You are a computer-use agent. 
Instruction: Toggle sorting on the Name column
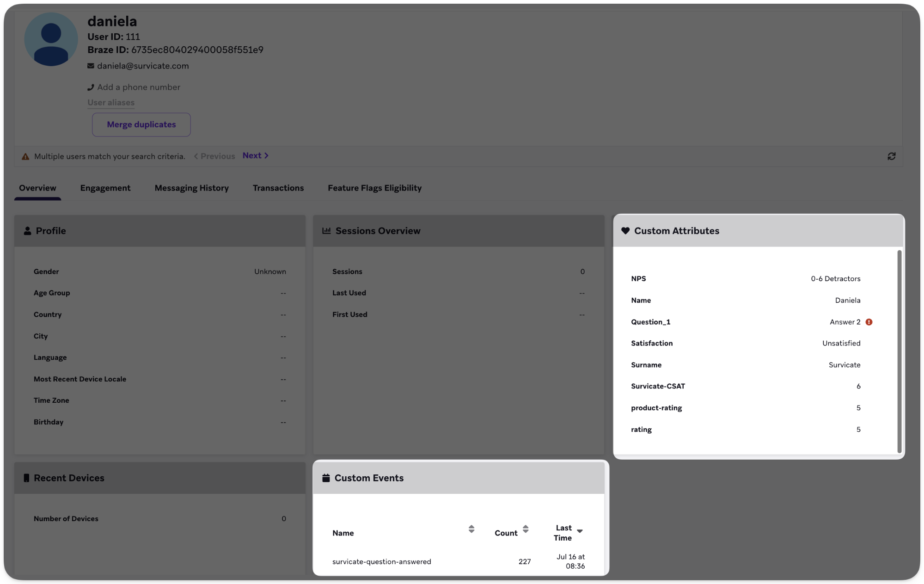(x=471, y=529)
